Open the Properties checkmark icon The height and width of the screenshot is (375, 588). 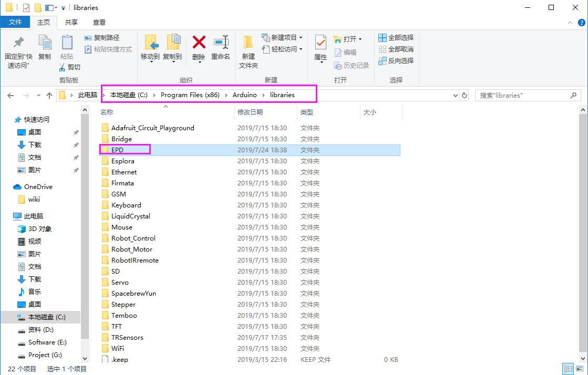point(321,43)
